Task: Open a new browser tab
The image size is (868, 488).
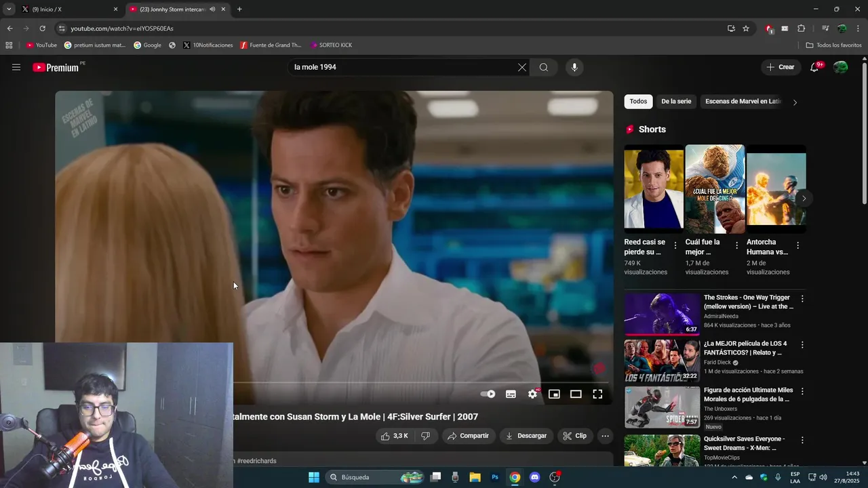Action: coord(239,9)
